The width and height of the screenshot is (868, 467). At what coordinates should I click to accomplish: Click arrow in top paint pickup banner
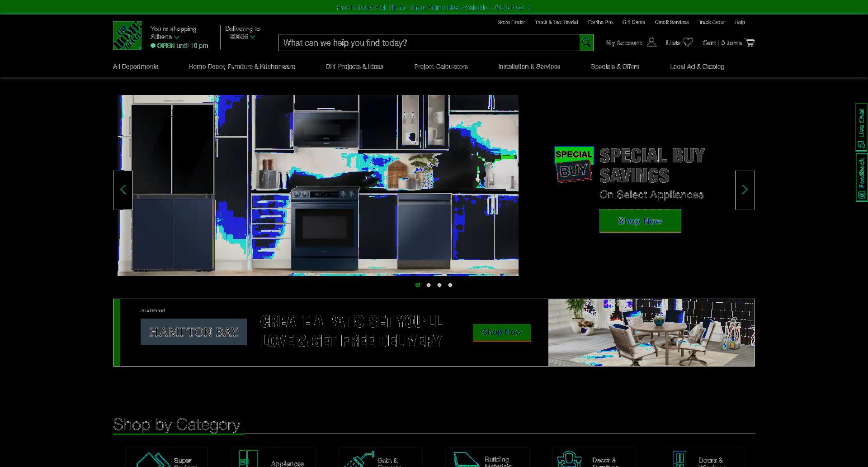(x=529, y=8)
